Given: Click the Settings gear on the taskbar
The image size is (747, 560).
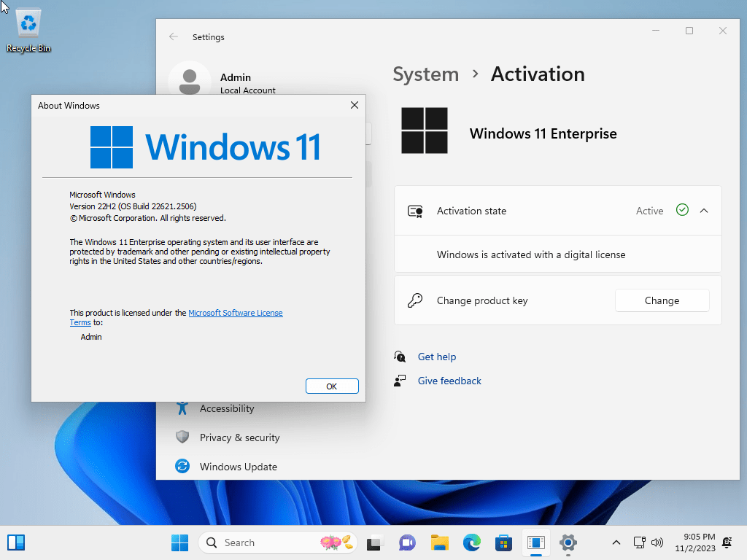Looking at the screenshot, I should [568, 542].
